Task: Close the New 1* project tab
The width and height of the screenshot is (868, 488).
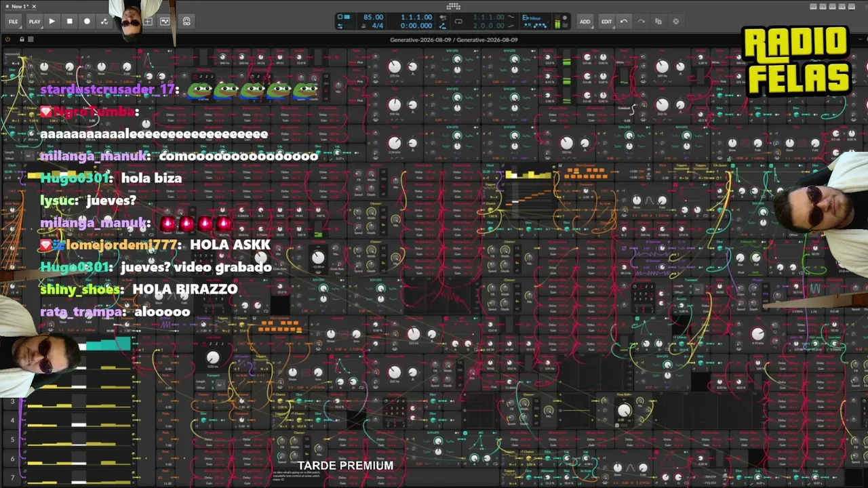Action: click(x=34, y=6)
